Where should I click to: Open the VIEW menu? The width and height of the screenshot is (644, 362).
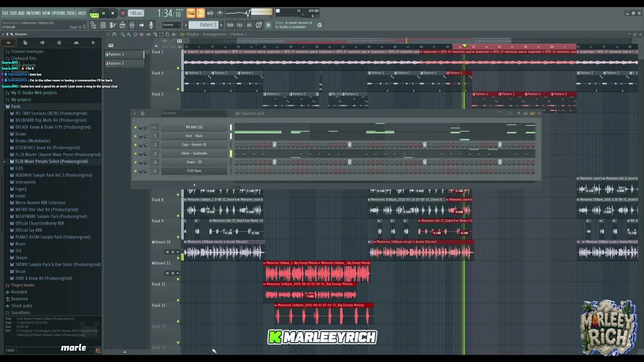pyautogui.click(x=46, y=13)
